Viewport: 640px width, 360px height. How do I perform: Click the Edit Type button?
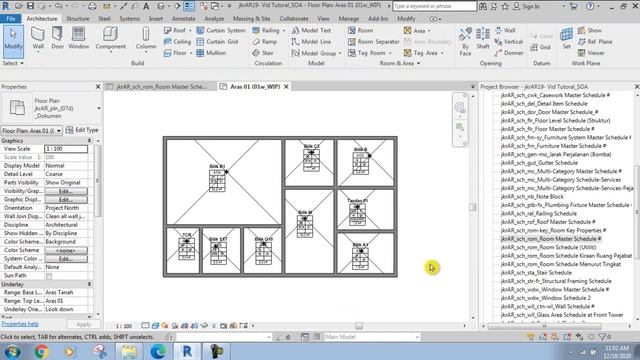82,130
